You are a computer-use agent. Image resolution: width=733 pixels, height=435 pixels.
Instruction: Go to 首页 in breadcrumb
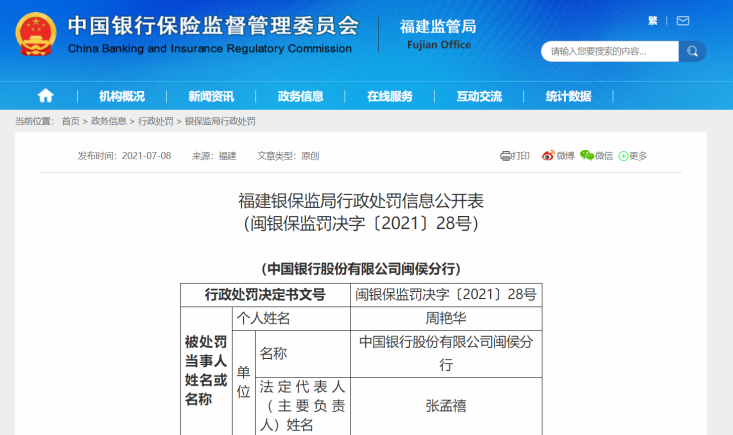(x=71, y=121)
